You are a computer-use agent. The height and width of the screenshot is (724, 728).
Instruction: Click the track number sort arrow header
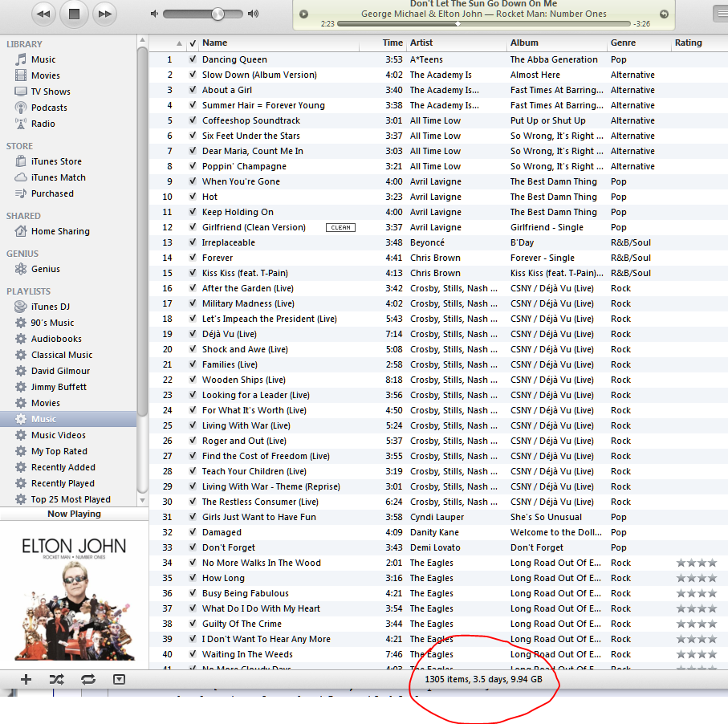tap(179, 43)
